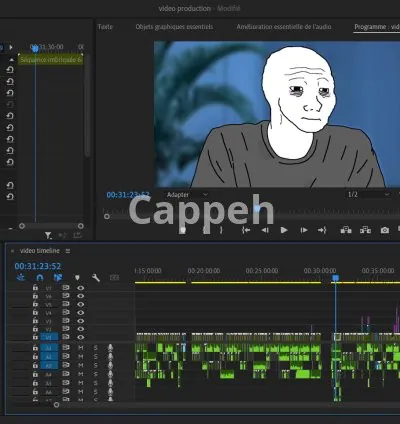
Task: Open the Adapter zoom level dropdown
Action: tap(188, 194)
